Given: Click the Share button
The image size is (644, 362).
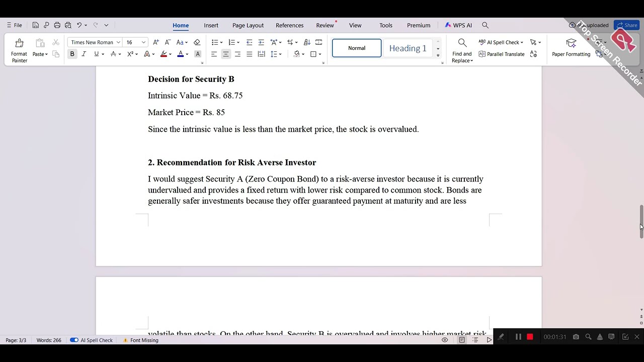Looking at the screenshot, I should click(626, 25).
